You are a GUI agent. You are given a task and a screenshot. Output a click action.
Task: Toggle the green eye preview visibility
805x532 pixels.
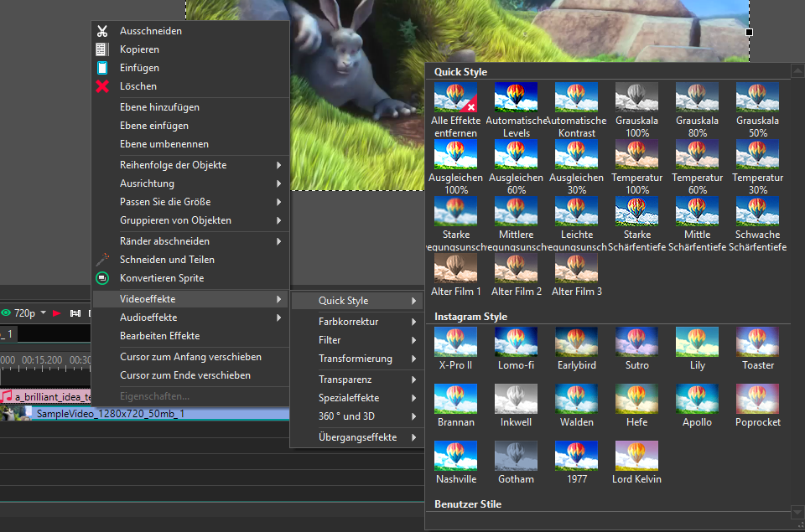6,313
